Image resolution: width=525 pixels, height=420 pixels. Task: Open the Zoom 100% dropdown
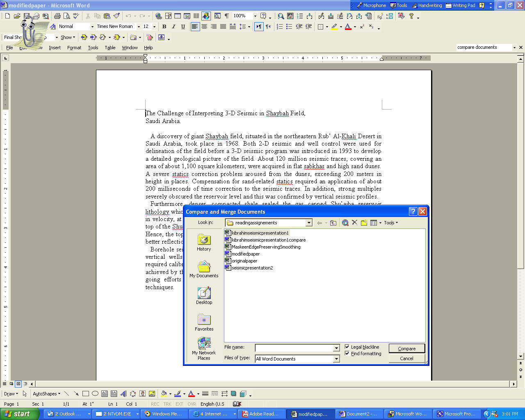[x=255, y=16]
